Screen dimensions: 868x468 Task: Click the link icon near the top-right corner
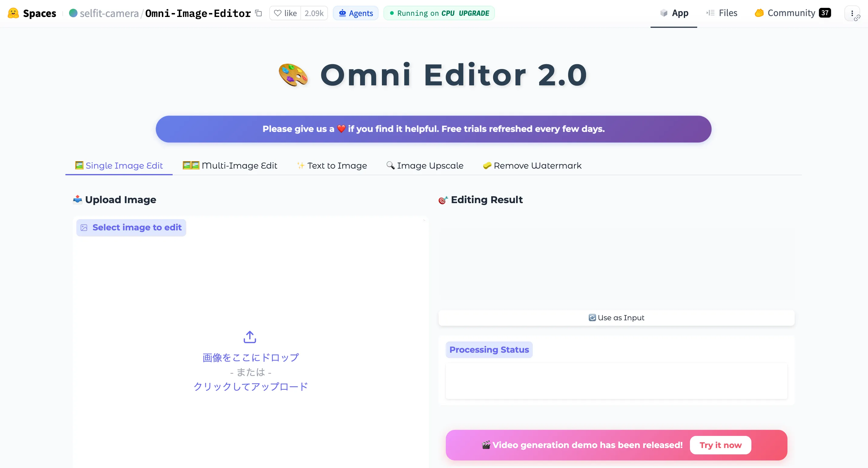[857, 18]
